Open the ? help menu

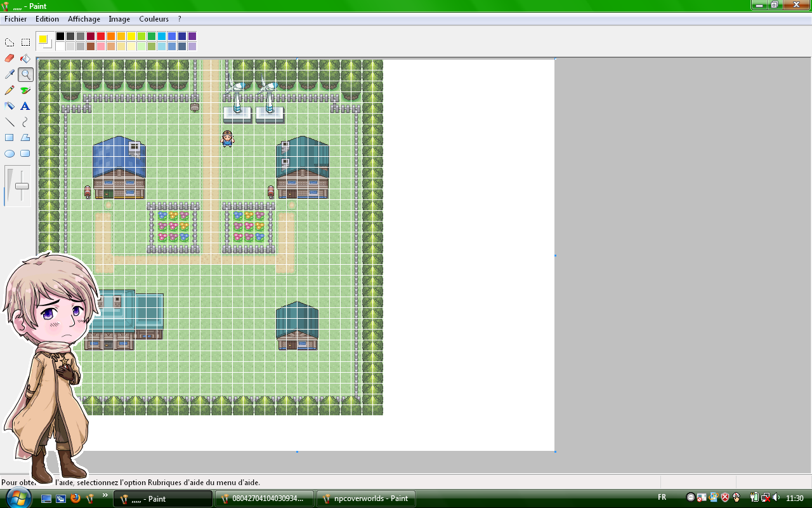(180, 19)
